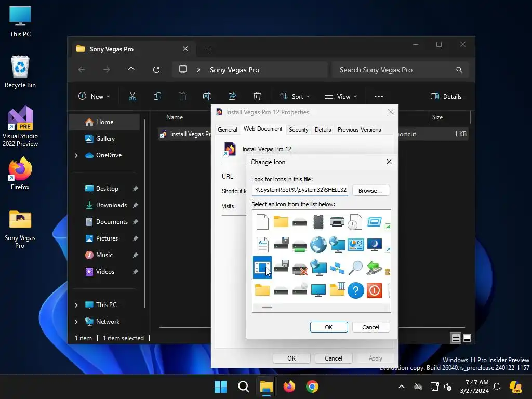Open Firefox from the taskbar

click(x=289, y=387)
